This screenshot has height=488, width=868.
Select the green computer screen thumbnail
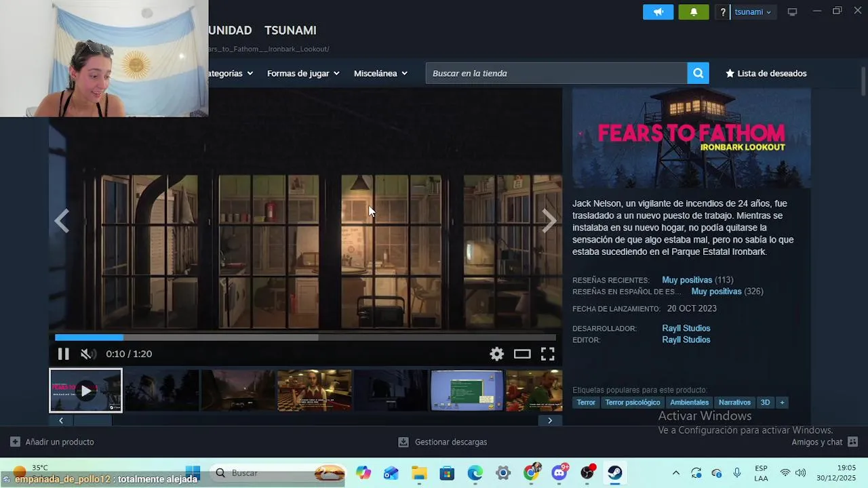(467, 390)
